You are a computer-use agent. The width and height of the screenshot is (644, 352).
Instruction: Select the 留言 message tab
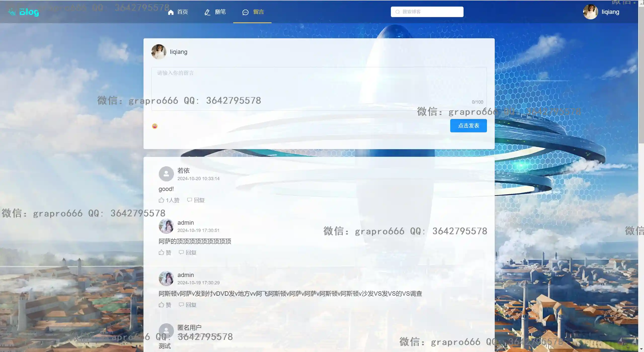coord(253,12)
